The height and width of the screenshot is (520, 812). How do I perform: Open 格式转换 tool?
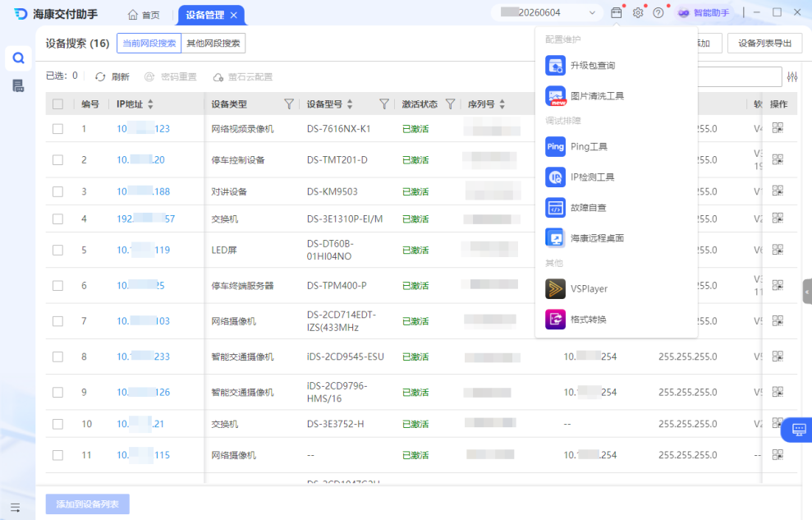576,319
